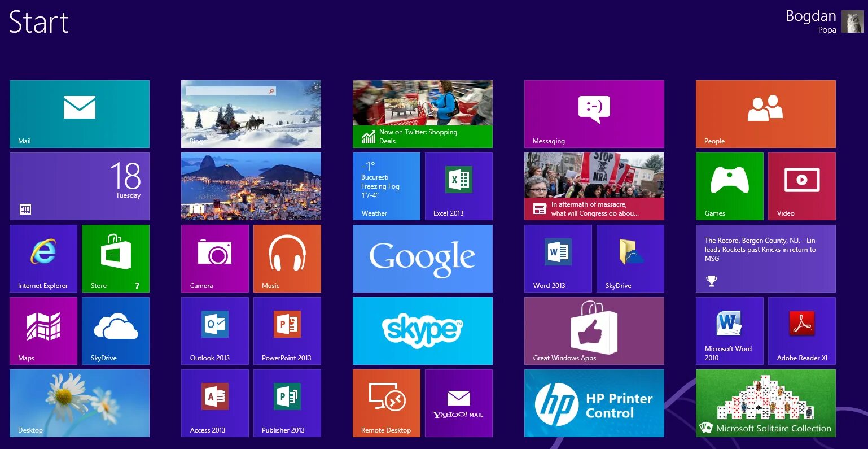Open the News tile about Congress
Viewport: 868px width, 449px height.
[594, 186]
